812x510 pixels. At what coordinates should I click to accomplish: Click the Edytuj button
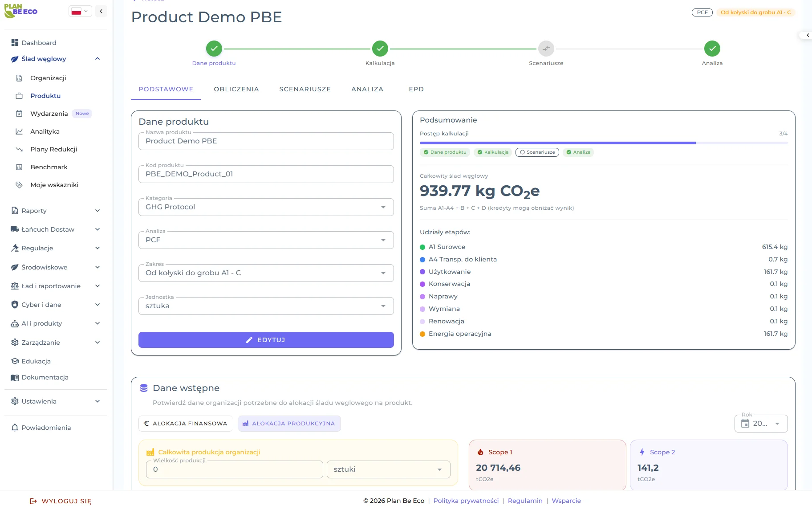pos(266,340)
